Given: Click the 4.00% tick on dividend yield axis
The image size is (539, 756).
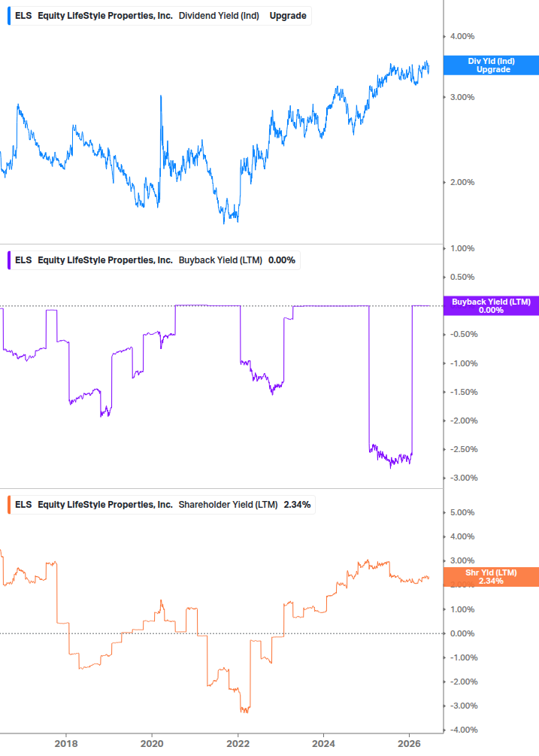Looking at the screenshot, I should [x=462, y=36].
